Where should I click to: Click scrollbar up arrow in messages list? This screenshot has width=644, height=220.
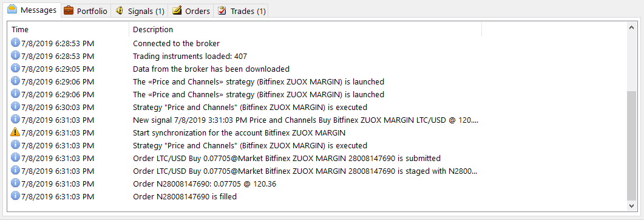pyautogui.click(x=632, y=27)
